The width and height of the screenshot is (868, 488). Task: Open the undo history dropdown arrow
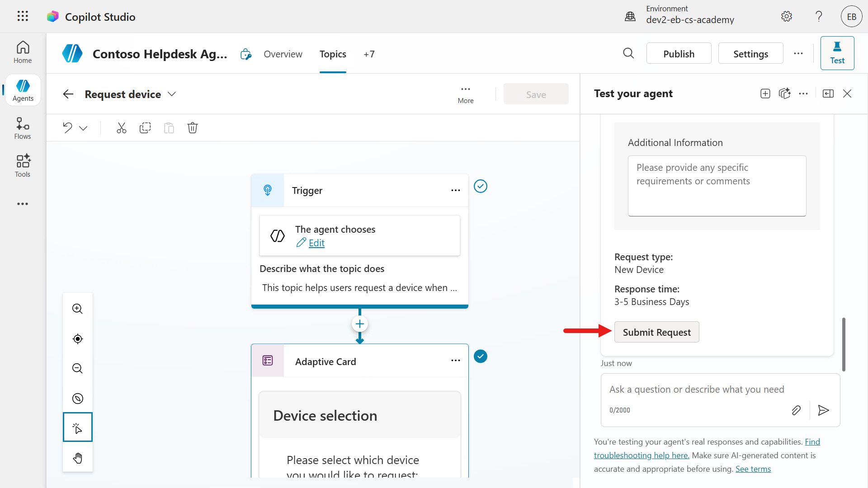click(83, 128)
